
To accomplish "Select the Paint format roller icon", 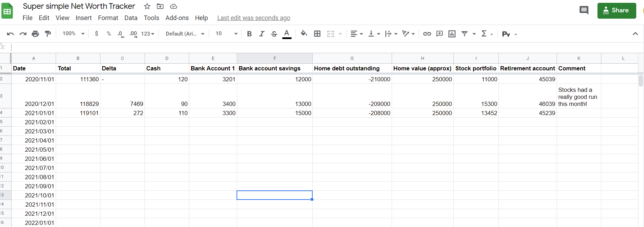I will coord(48,34).
